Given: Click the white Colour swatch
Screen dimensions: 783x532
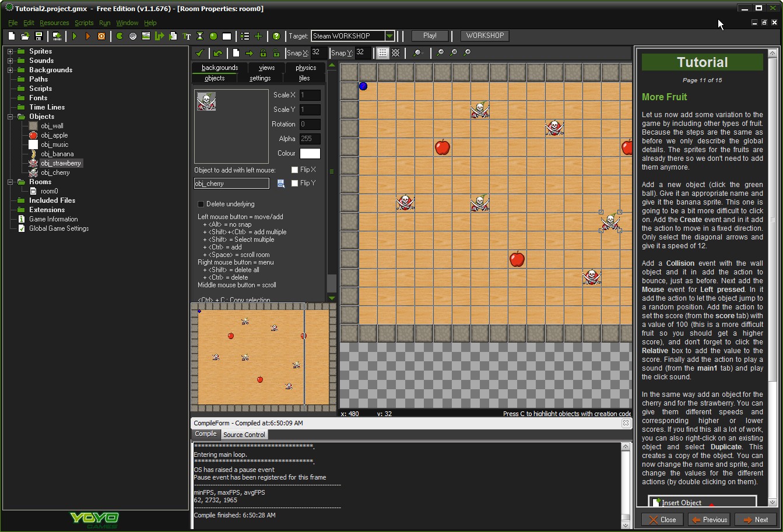Looking at the screenshot, I should click(x=310, y=153).
